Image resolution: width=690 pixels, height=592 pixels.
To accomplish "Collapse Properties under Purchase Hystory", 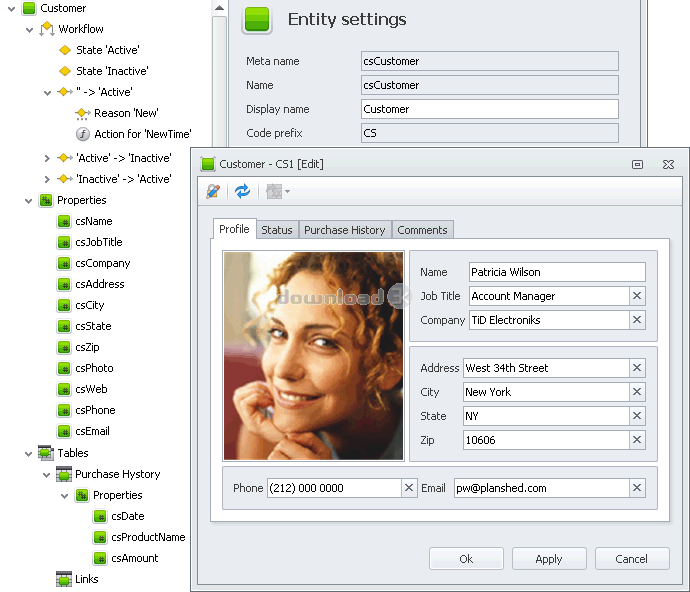I will tap(65, 496).
